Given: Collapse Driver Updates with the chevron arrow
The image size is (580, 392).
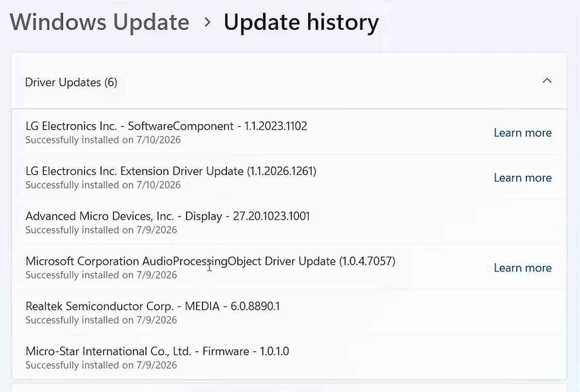Looking at the screenshot, I should 547,81.
